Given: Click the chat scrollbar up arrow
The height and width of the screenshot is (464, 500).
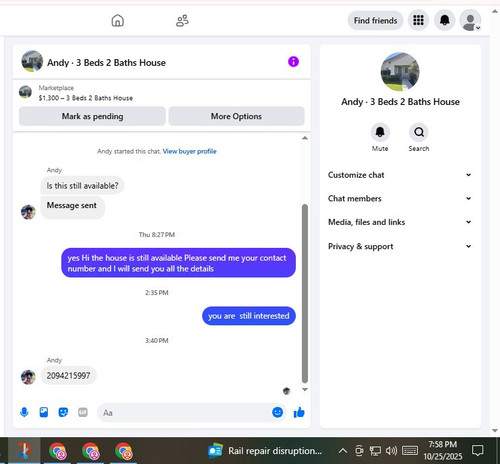Looking at the screenshot, I should (x=305, y=138).
